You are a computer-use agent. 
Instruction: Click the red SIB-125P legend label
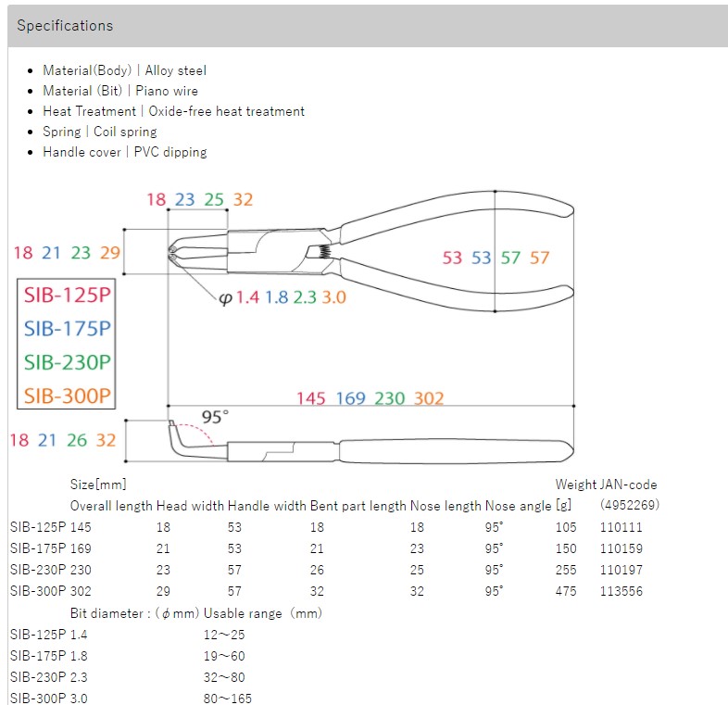pyautogui.click(x=68, y=295)
